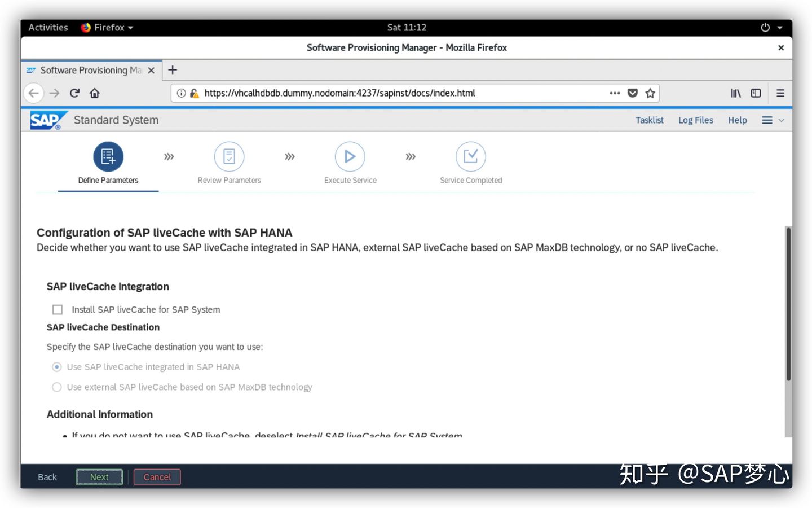Expand the SAP menu dropdown chevron

click(x=782, y=120)
